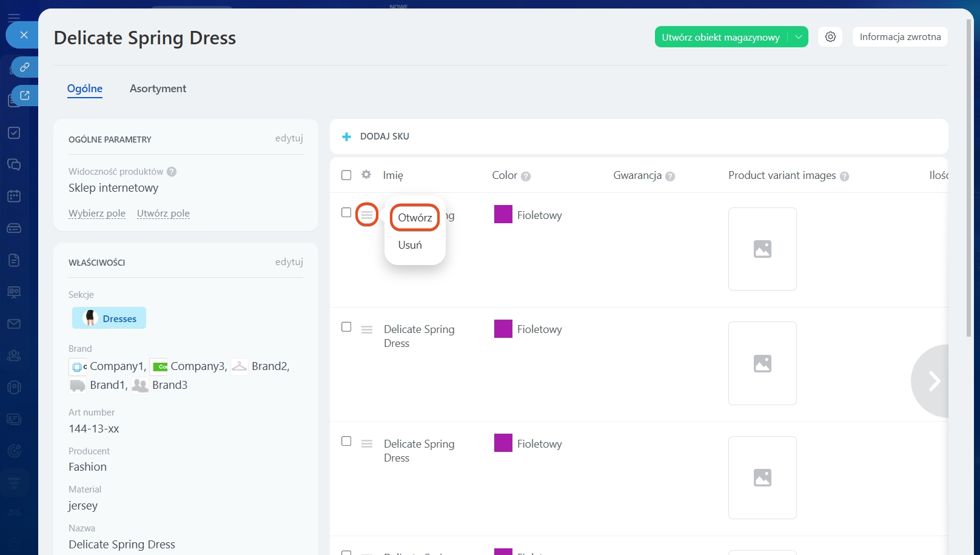Screen dimensions: 980x555
Task: Click the table column settings gear icon
Action: point(366,175)
